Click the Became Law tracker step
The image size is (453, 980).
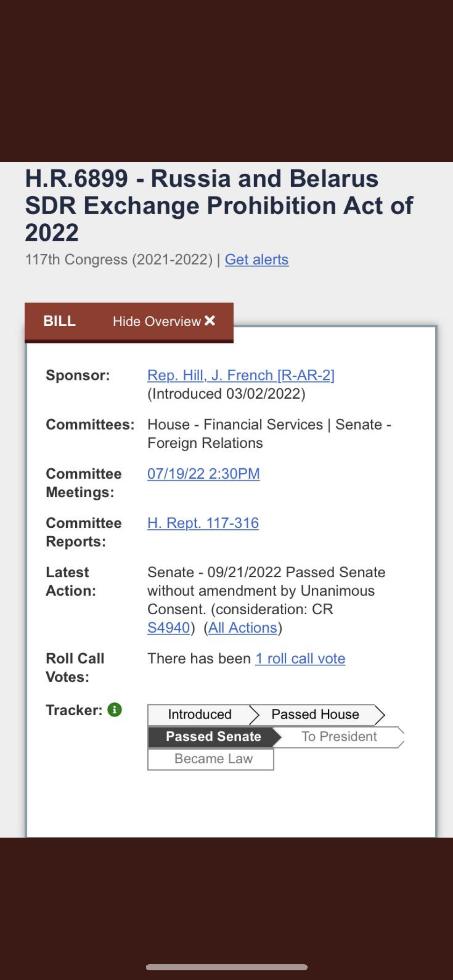click(x=213, y=759)
